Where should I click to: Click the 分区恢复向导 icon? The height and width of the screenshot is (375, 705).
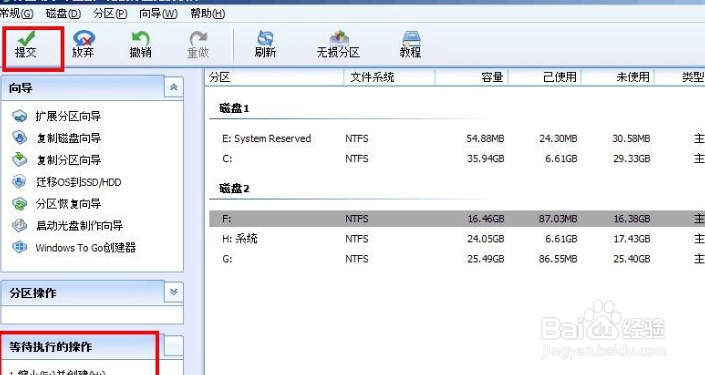[x=19, y=204]
